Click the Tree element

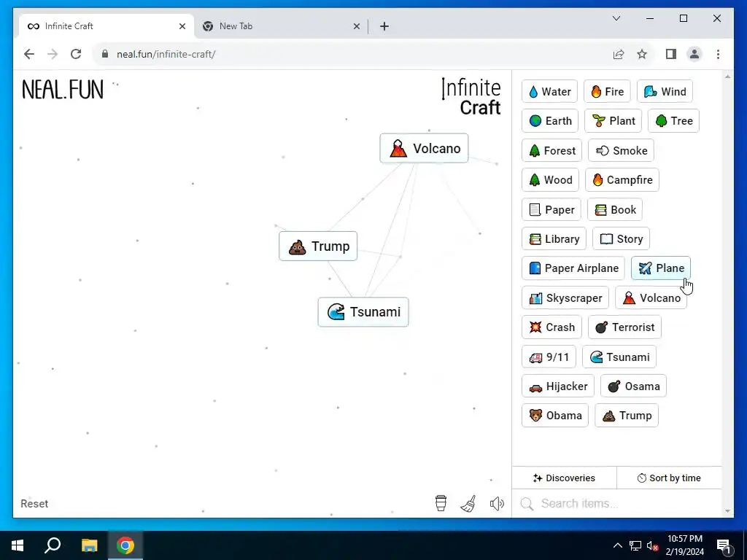[673, 121]
